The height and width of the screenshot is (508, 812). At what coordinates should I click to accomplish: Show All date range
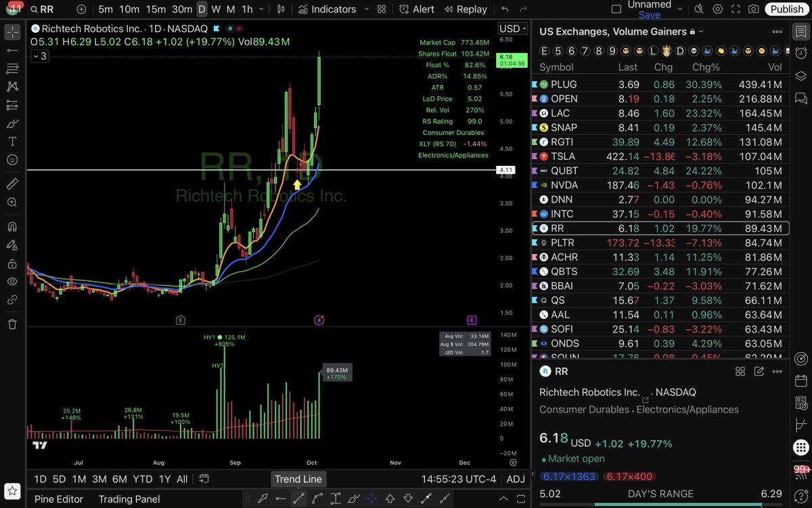[x=182, y=479]
